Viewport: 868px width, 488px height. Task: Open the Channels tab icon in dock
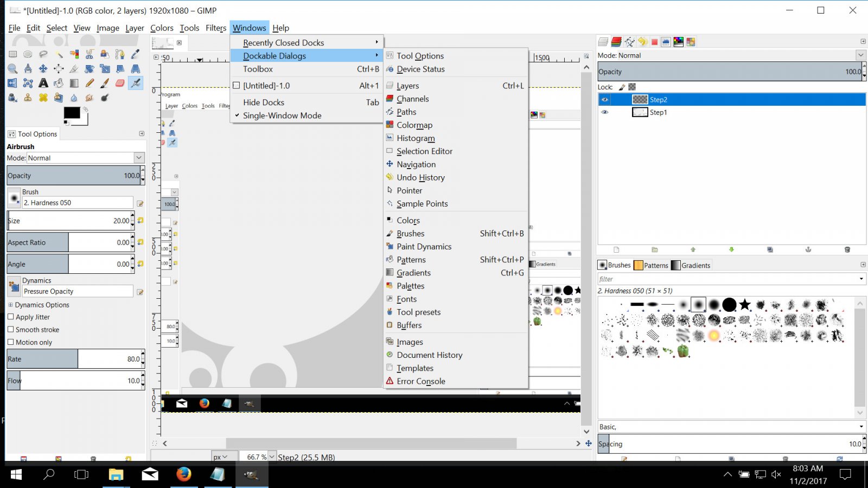coord(616,42)
